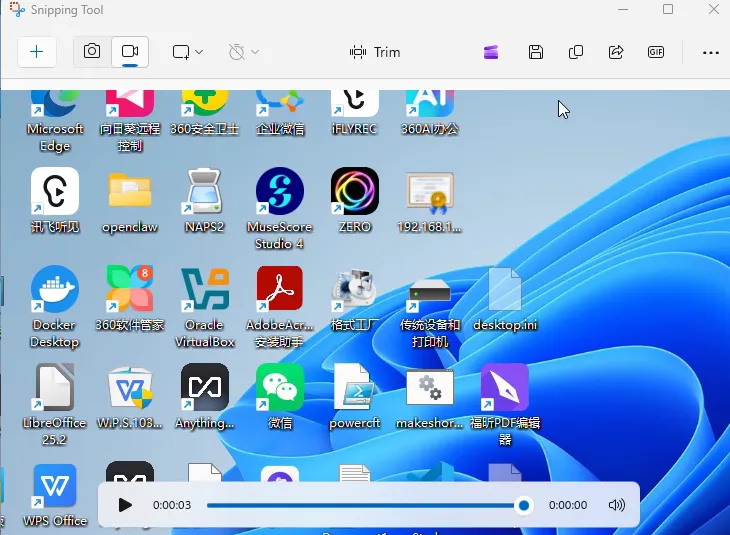Select the openclaw folder icon
Screen dimensions: 730x535
click(x=130, y=202)
